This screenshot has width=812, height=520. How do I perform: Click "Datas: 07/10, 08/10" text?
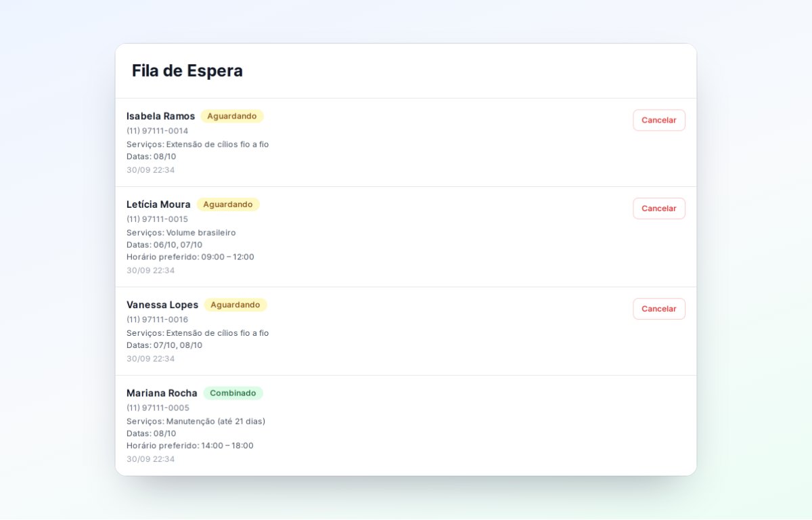coord(164,345)
